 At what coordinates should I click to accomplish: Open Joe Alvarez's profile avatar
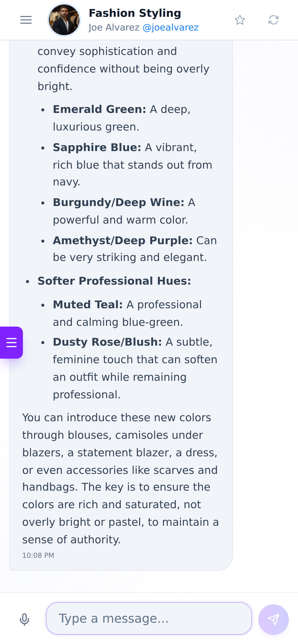tap(64, 20)
